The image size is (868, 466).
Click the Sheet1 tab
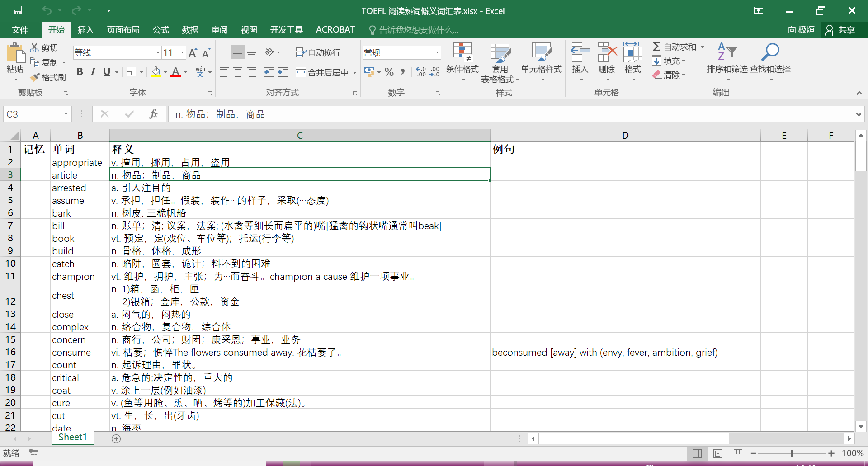(x=72, y=438)
